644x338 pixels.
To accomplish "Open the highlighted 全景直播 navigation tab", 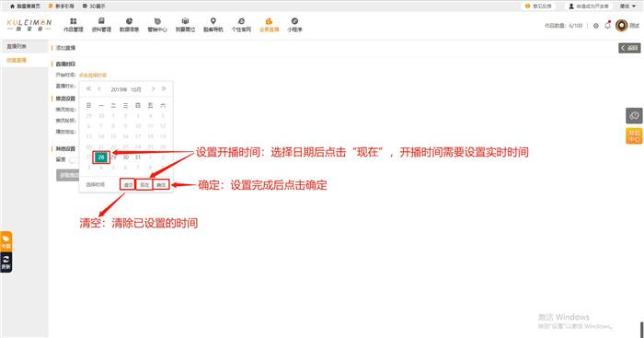I will click(269, 25).
